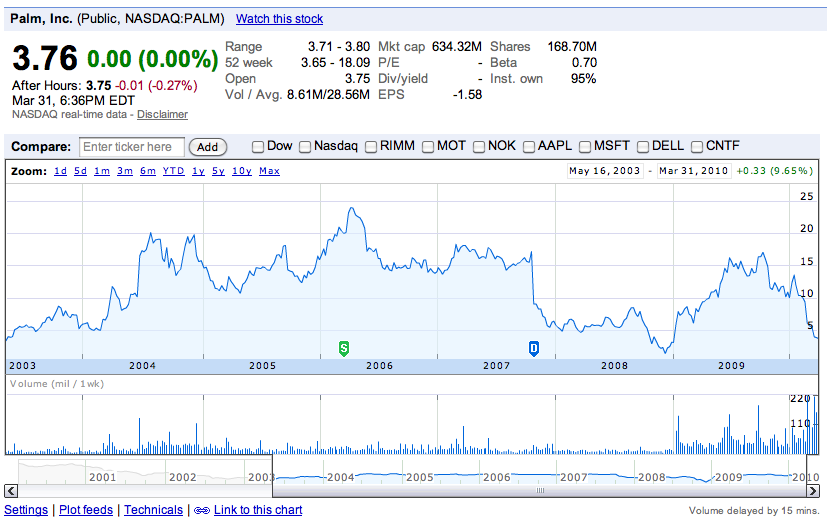The image size is (827, 523).
Task: Click the 2001 region in overview timeline
Action: coord(102,477)
